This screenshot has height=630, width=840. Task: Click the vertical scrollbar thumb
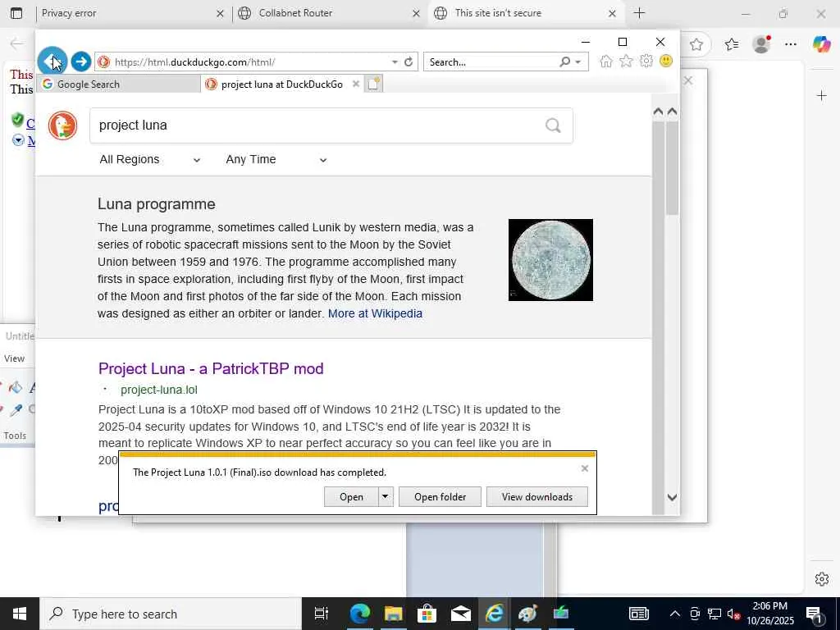672,169
